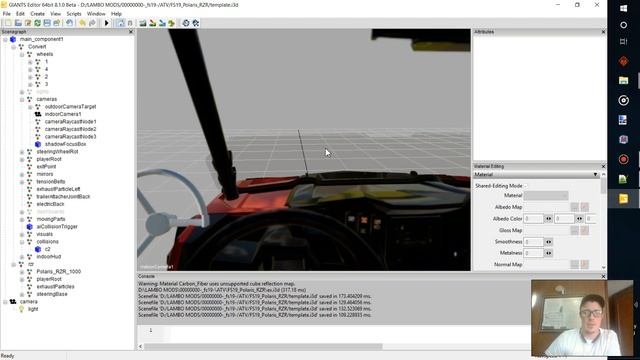640x360 pixels.
Task: Open the View menu
Action: point(56,13)
